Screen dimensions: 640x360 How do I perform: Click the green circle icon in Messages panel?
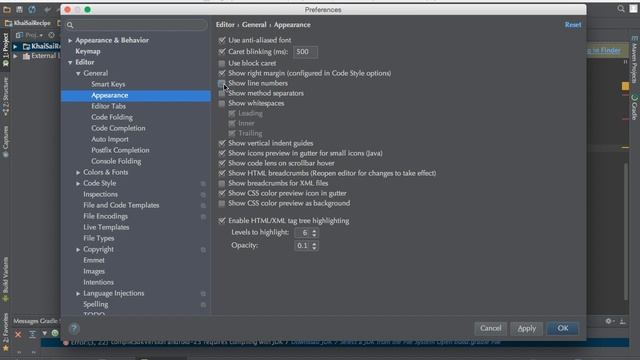tap(55, 333)
